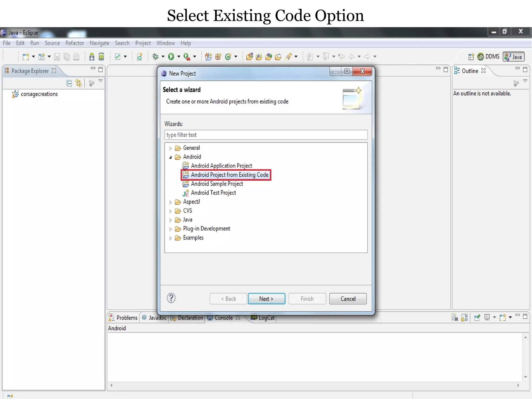Click the New Java Package icon
The width and height of the screenshot is (532, 399).
pos(218,57)
